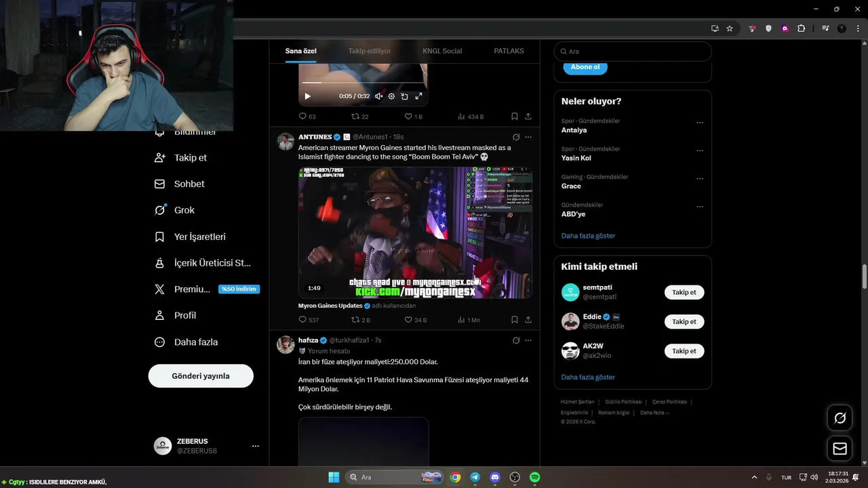
Task: Open more options on the hafıza post
Action: click(x=528, y=340)
